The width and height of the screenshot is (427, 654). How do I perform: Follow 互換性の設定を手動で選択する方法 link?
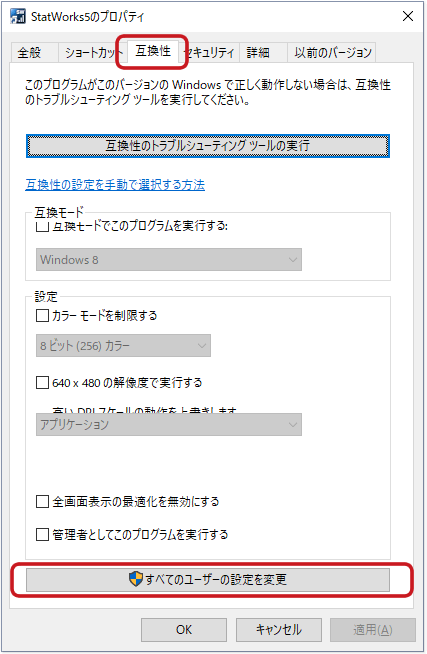pos(115,184)
